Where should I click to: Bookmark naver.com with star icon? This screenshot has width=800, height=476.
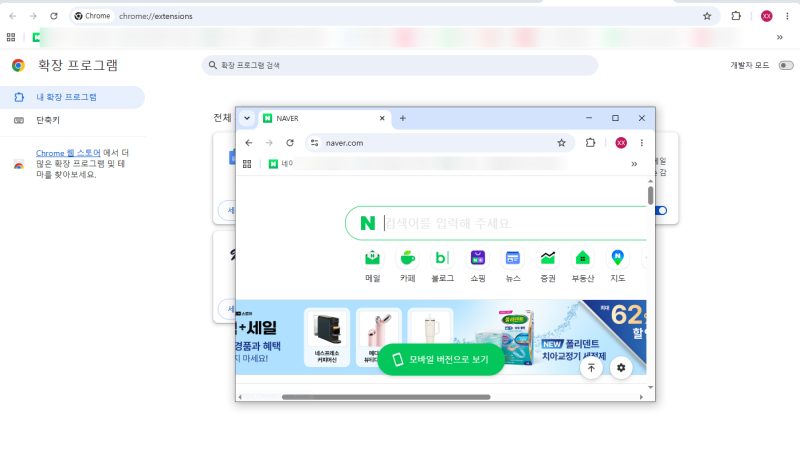pos(561,143)
